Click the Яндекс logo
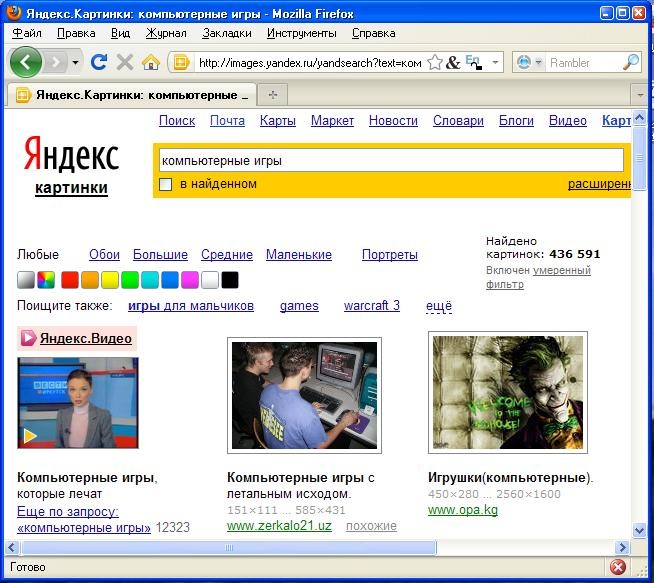Image resolution: width=654 pixels, height=583 pixels. tap(71, 155)
